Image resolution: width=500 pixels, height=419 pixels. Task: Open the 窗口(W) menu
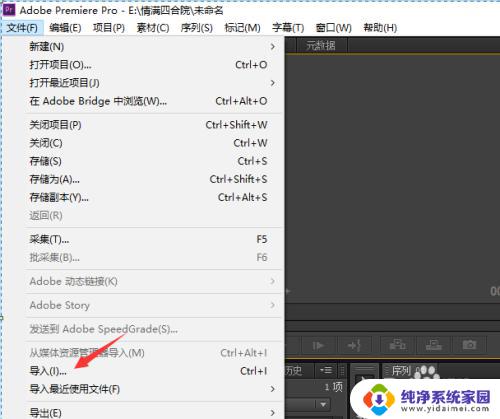click(x=334, y=28)
